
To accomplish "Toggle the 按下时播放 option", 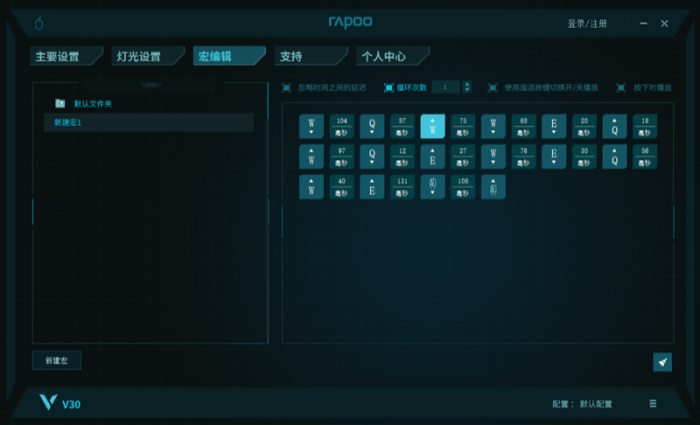I will pos(621,87).
